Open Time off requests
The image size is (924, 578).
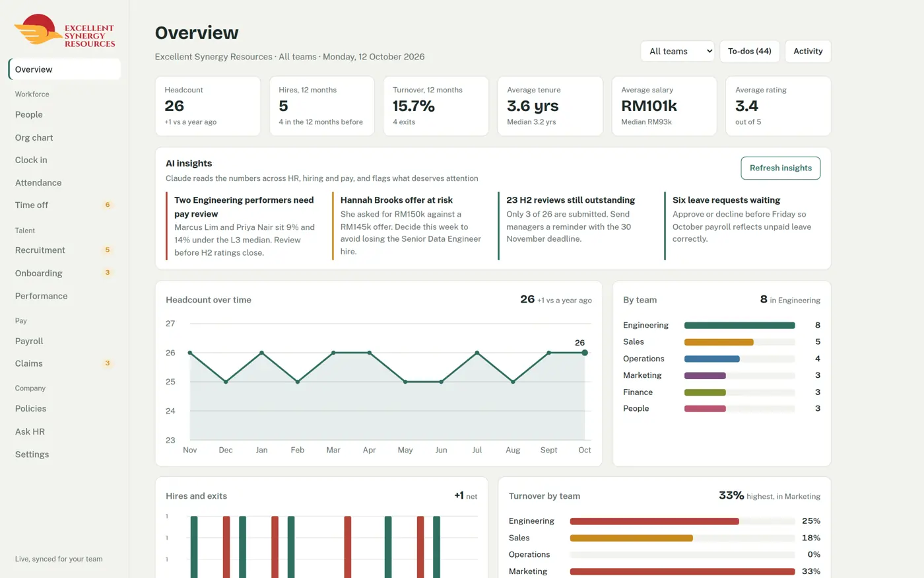pos(65,205)
